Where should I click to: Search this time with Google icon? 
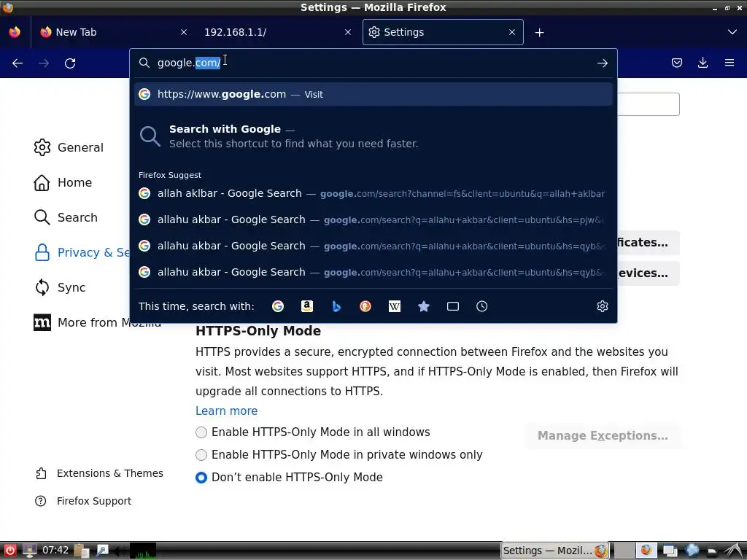click(278, 306)
